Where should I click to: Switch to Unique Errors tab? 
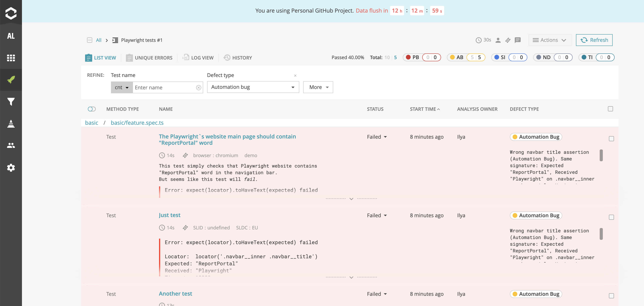click(x=149, y=58)
